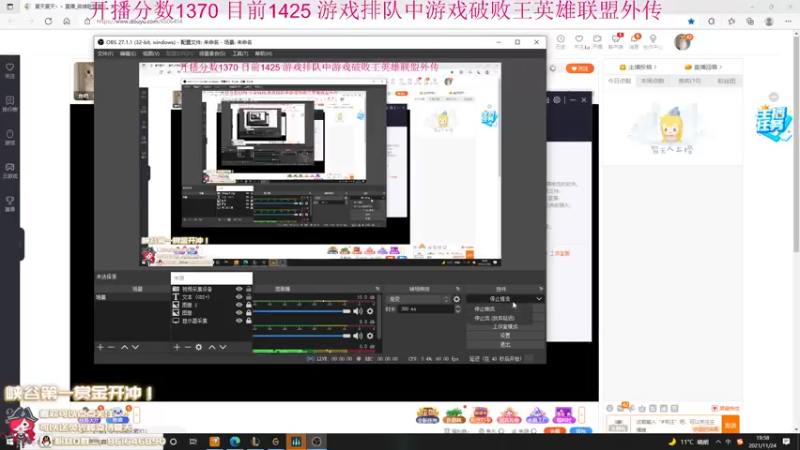Unlock the 图像 2 source
The image size is (800, 450).
click(248, 305)
